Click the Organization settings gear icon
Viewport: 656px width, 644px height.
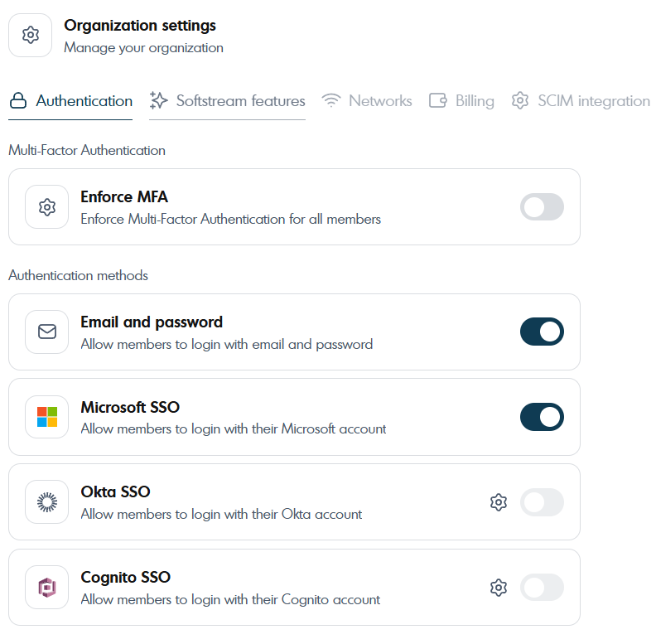click(x=31, y=36)
